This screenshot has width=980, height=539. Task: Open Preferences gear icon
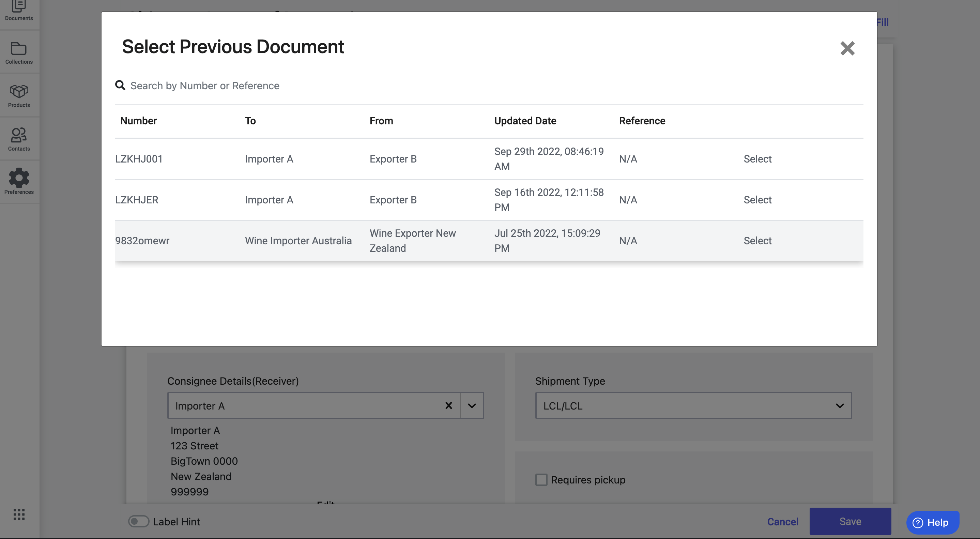pos(19,178)
